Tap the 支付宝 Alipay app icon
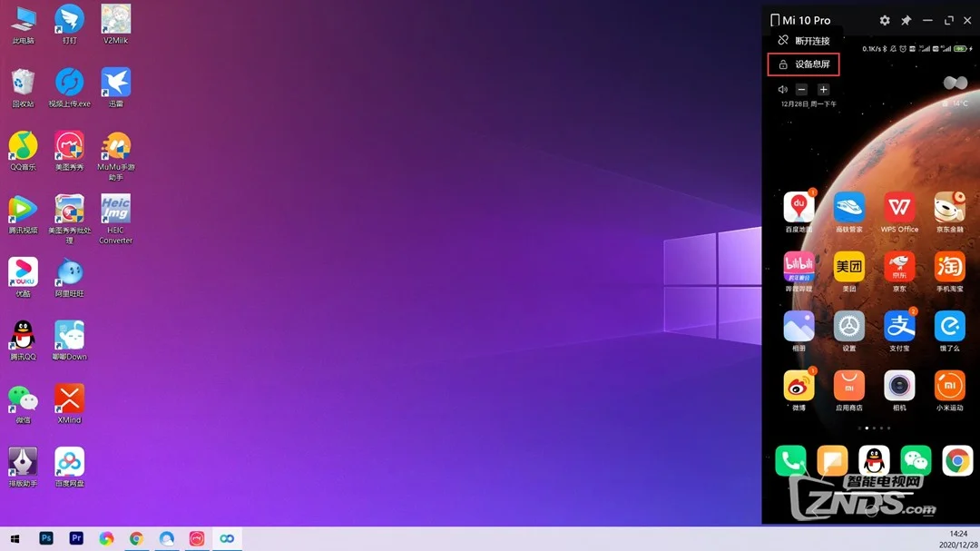 (899, 327)
